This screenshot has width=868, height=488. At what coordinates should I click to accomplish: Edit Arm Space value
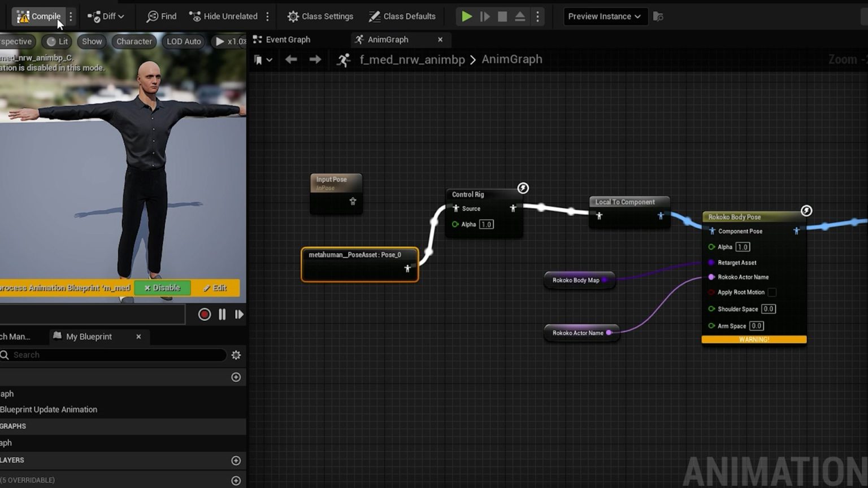point(757,326)
